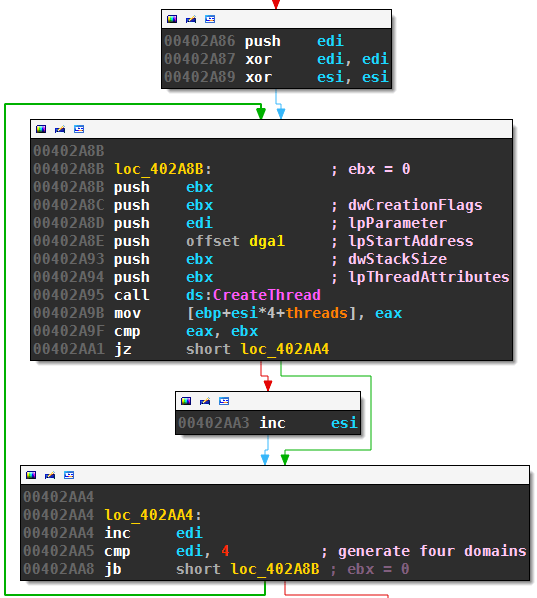The height and width of the screenshot is (598, 537).
Task: Click edit-pencil icon on loc_402A8B block header
Action: pos(60,129)
